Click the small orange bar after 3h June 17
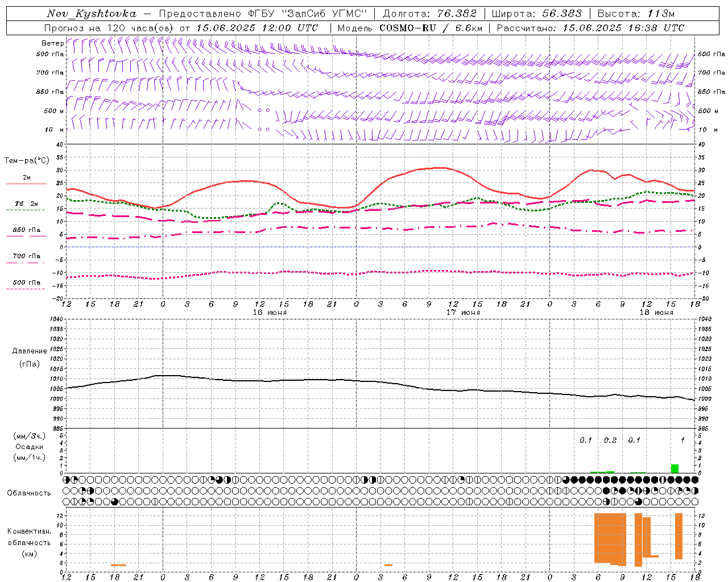 [388, 565]
